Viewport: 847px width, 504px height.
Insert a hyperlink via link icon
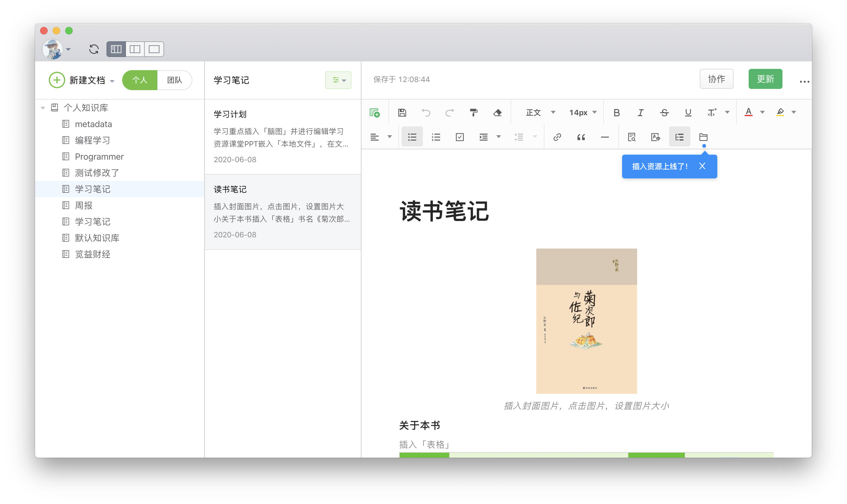click(x=557, y=137)
